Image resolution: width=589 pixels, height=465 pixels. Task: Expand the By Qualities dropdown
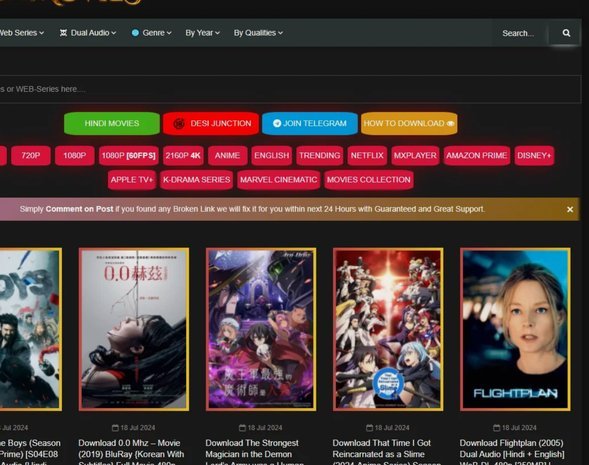tap(258, 33)
